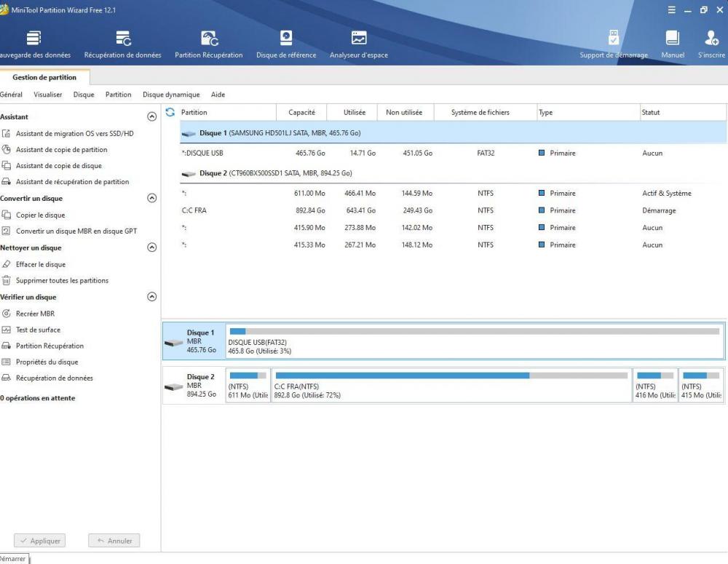Collapse the Vérifier un disque section
The height and width of the screenshot is (564, 728).
[151, 297]
